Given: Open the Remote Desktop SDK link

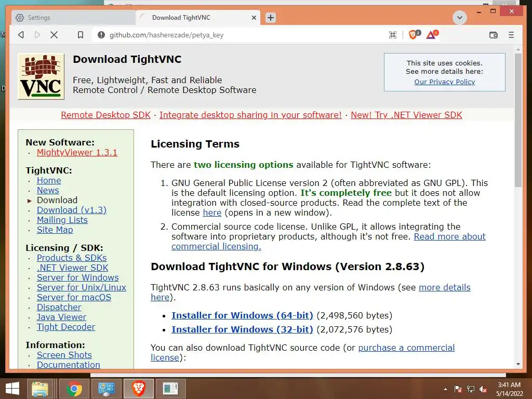Looking at the screenshot, I should [105, 115].
